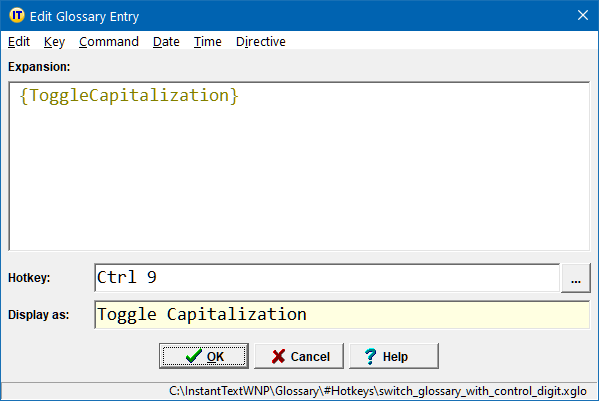Click the OK button

[204, 356]
